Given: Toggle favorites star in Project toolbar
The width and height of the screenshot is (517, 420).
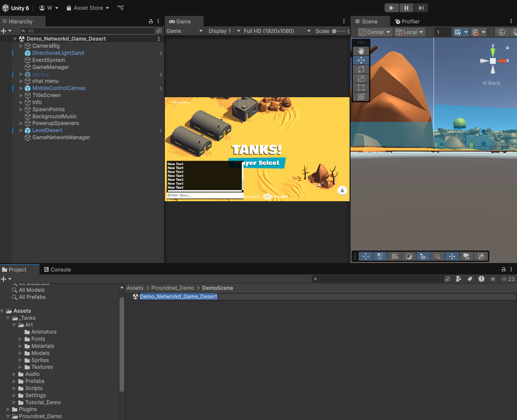Looking at the screenshot, I should click(x=493, y=279).
